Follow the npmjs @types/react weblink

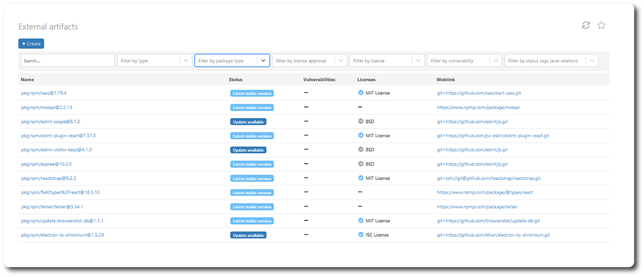pyautogui.click(x=485, y=192)
